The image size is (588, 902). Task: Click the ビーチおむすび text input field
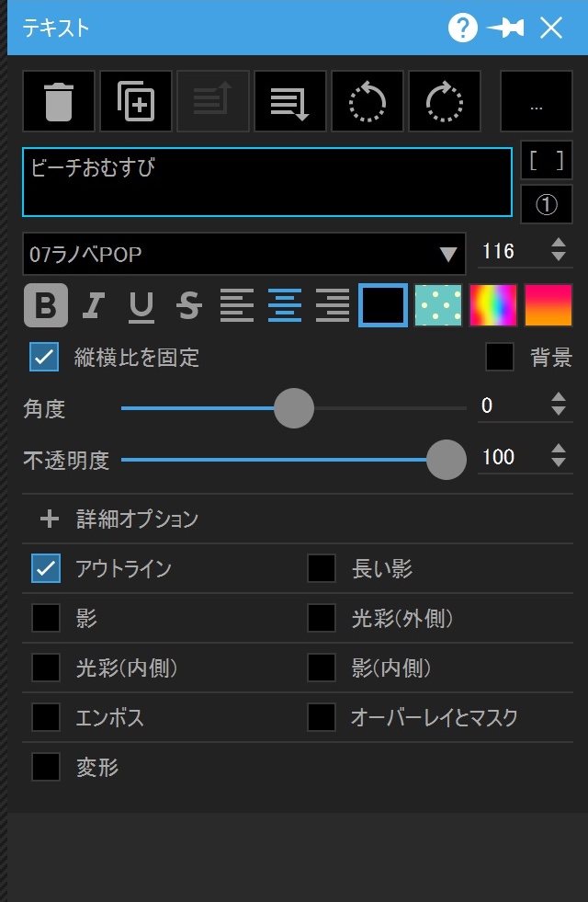[x=266, y=182]
